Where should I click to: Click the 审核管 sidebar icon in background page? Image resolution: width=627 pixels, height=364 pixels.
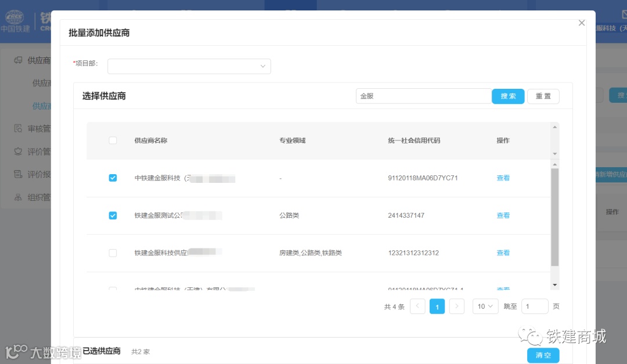tap(18, 128)
